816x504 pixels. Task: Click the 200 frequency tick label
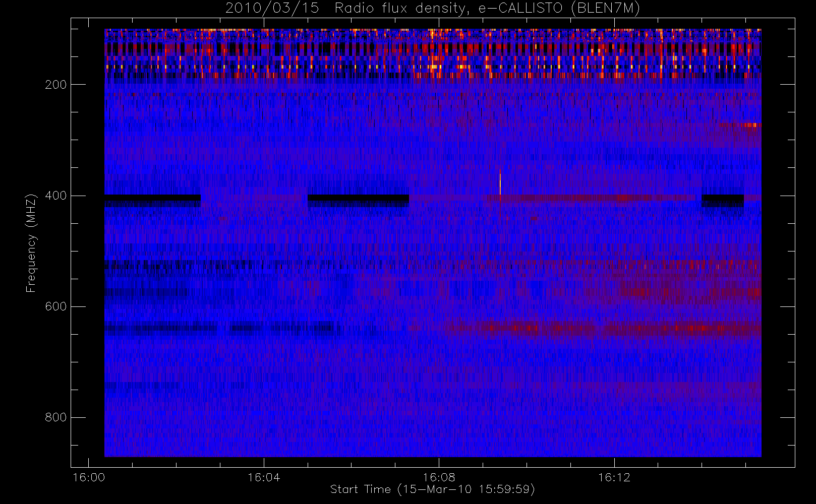55,85
